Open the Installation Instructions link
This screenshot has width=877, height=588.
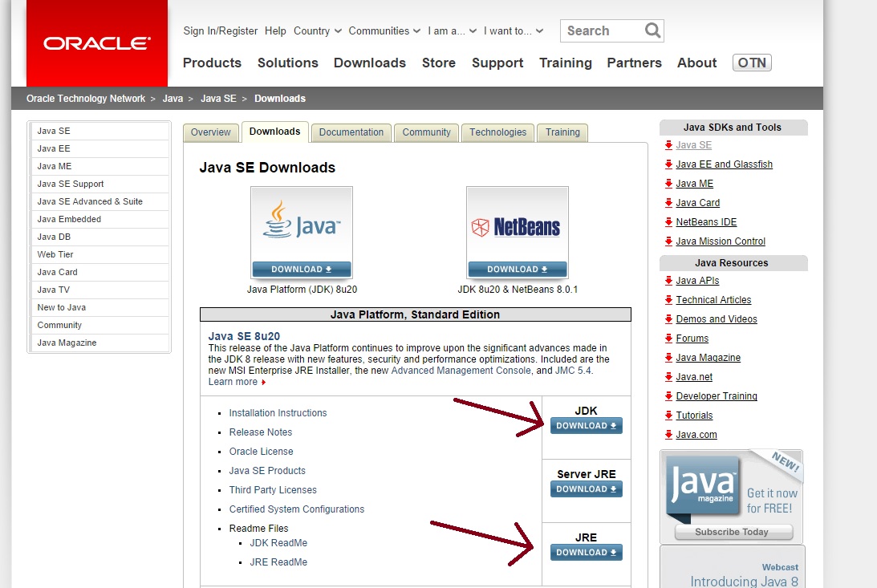pyautogui.click(x=278, y=413)
